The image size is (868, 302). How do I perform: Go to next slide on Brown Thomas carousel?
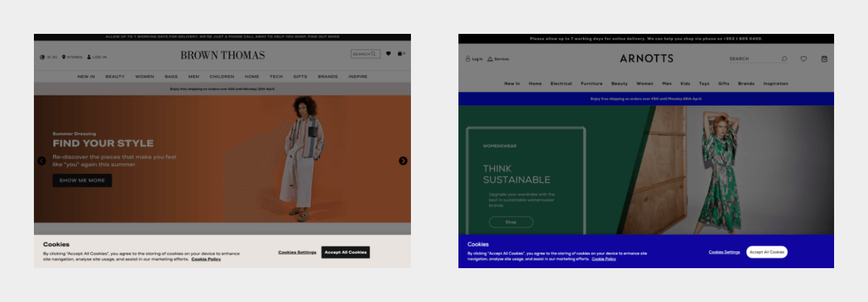pyautogui.click(x=403, y=160)
